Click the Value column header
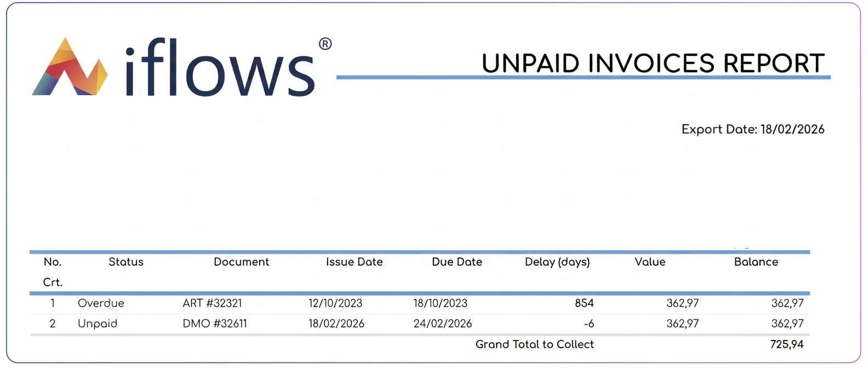Screen dimensions: 868x368 point(650,262)
